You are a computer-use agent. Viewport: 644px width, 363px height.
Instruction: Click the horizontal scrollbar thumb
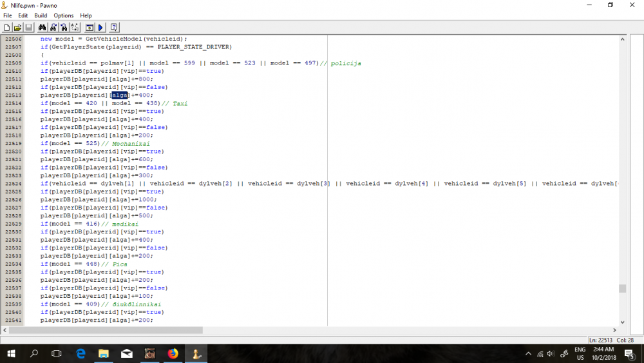click(106, 330)
